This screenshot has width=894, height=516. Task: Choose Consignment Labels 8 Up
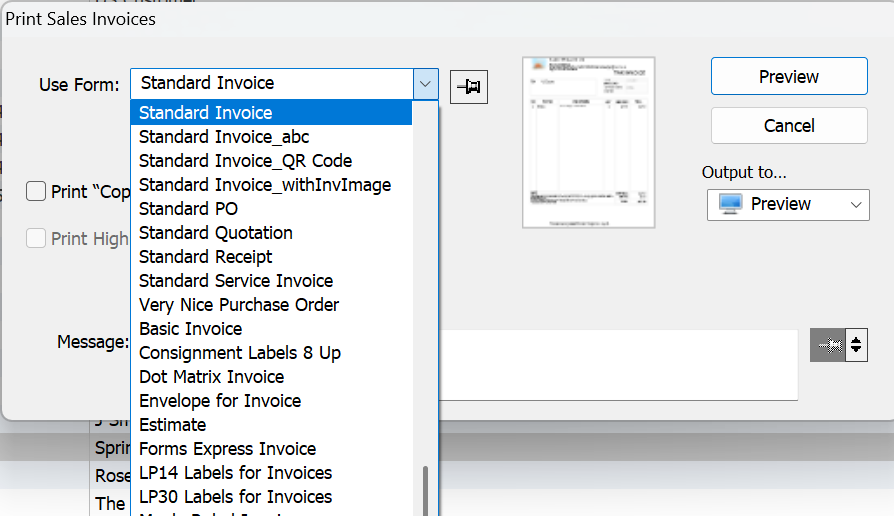[271, 352]
